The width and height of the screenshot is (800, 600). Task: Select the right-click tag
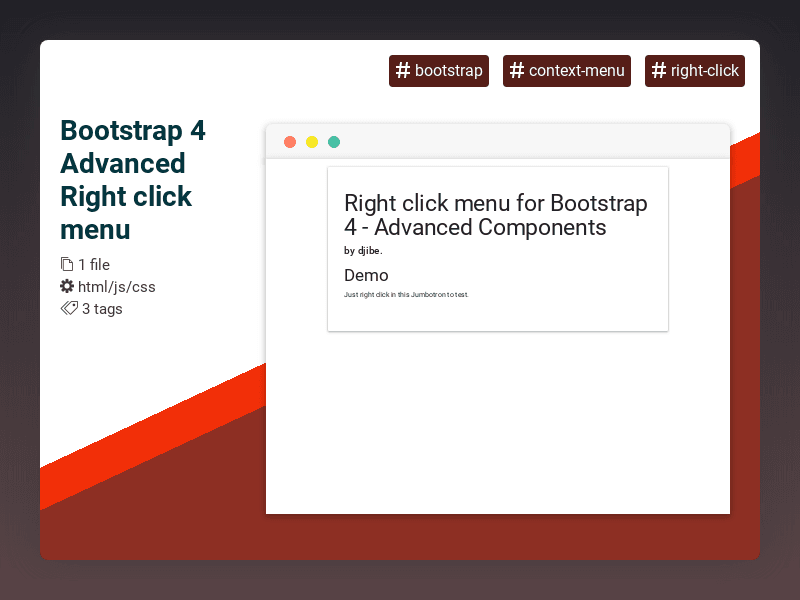695,71
